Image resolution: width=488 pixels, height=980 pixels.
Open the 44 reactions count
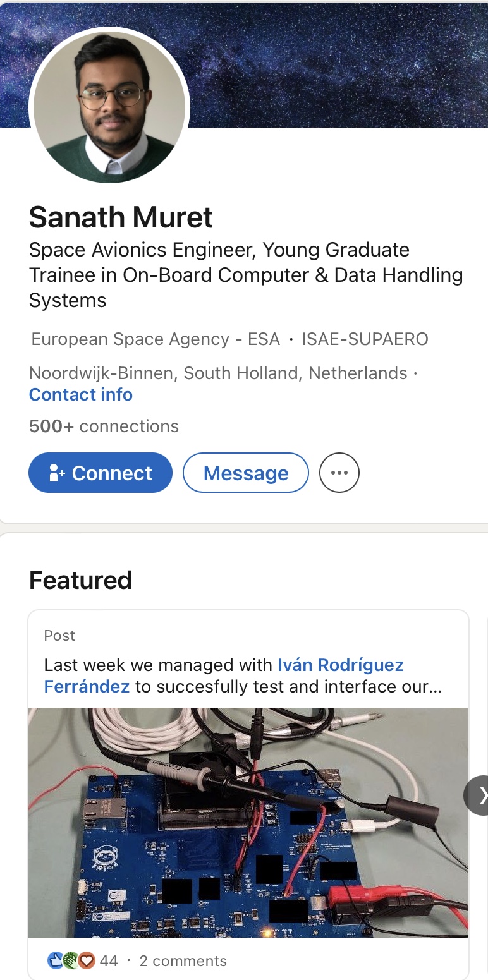[109, 961]
